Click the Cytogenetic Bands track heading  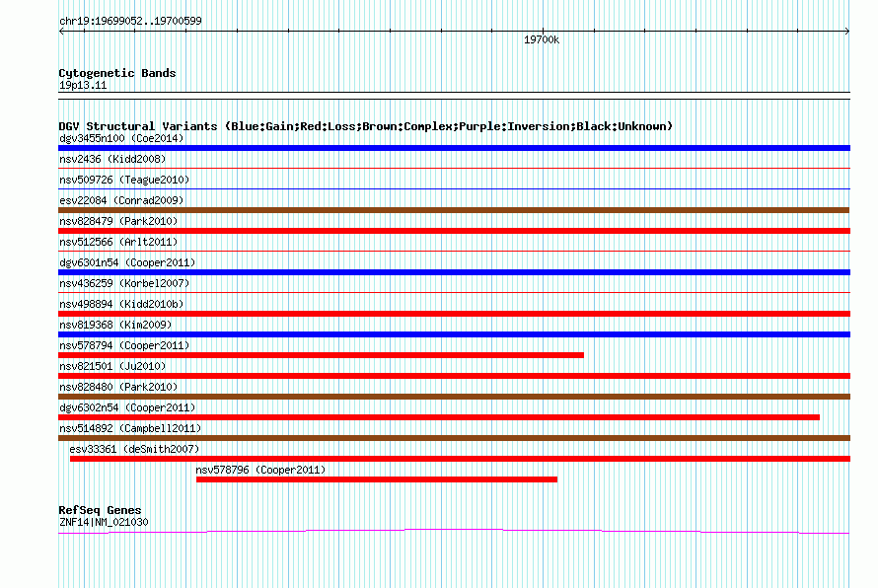tap(117, 73)
